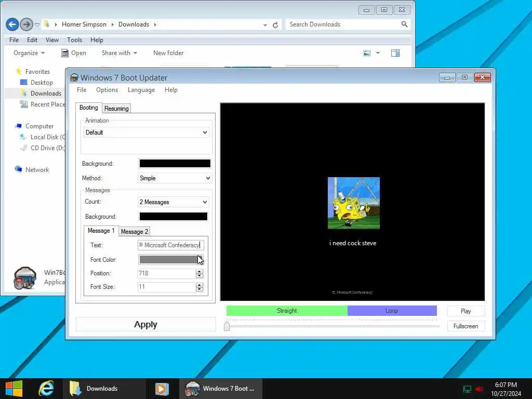Select Favorites in the navigation pane

point(37,72)
